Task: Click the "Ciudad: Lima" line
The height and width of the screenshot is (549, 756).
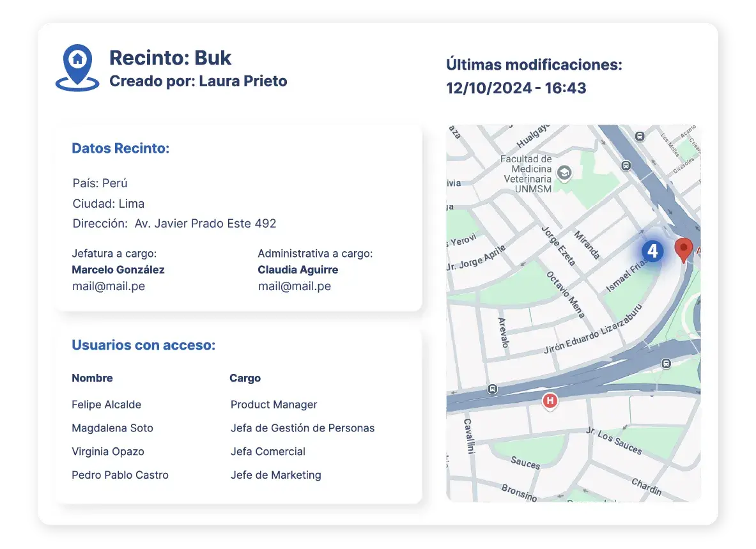Action: pos(109,203)
